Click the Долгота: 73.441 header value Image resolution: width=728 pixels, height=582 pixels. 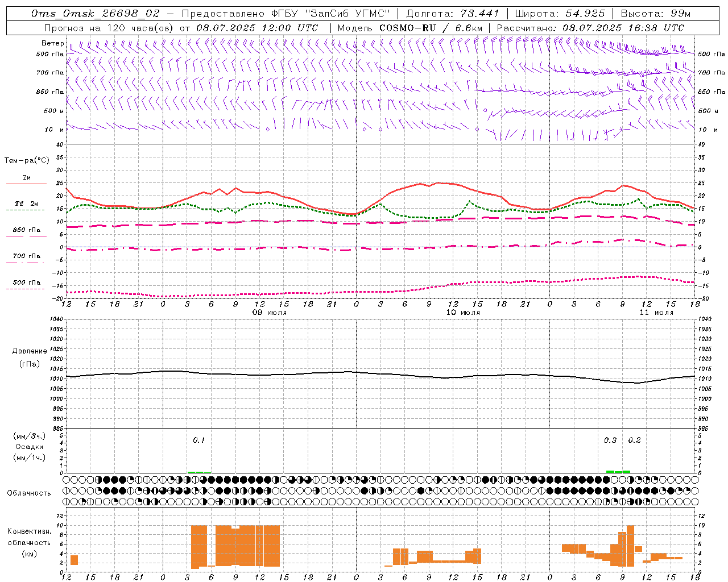[453, 14]
